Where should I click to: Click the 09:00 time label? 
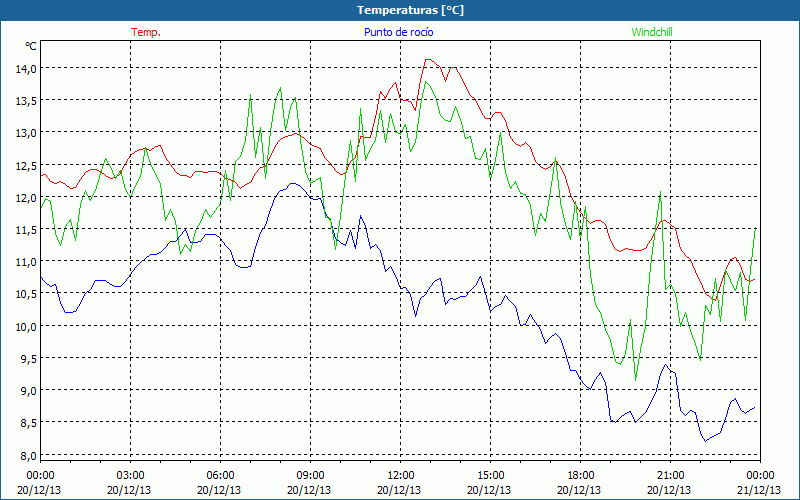coord(310,476)
